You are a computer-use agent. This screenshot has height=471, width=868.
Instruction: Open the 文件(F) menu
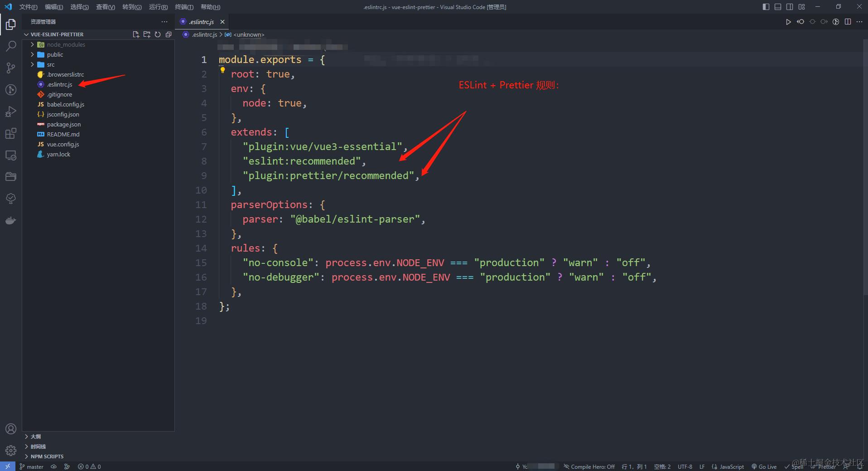[29, 7]
